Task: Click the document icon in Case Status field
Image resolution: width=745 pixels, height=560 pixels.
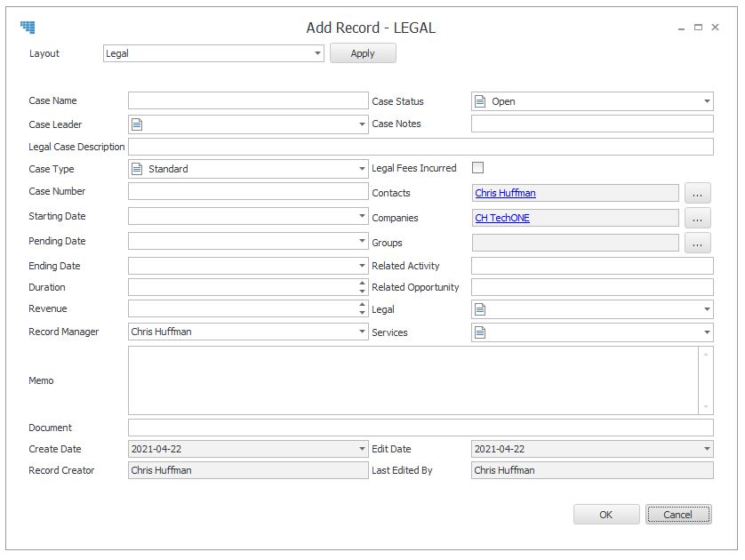Action: (x=480, y=101)
